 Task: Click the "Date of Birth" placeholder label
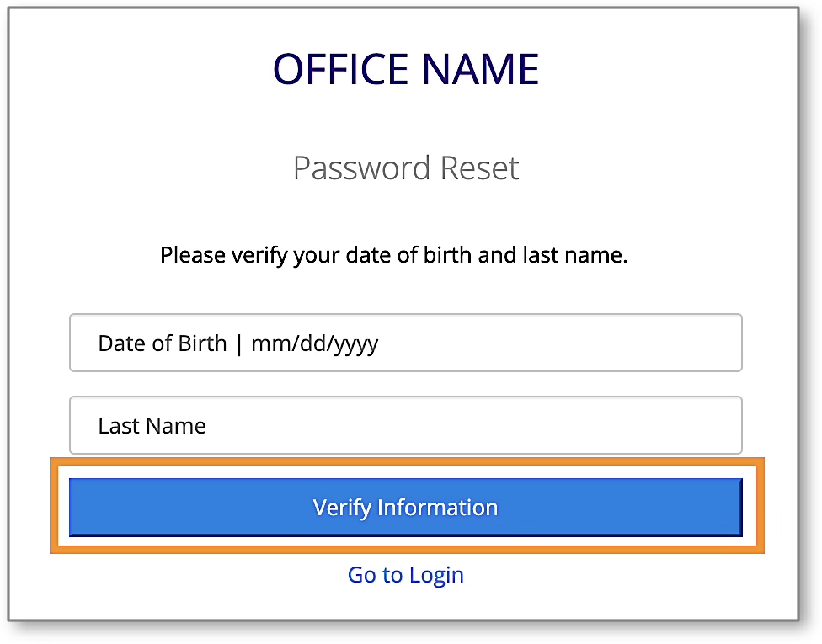point(162,343)
